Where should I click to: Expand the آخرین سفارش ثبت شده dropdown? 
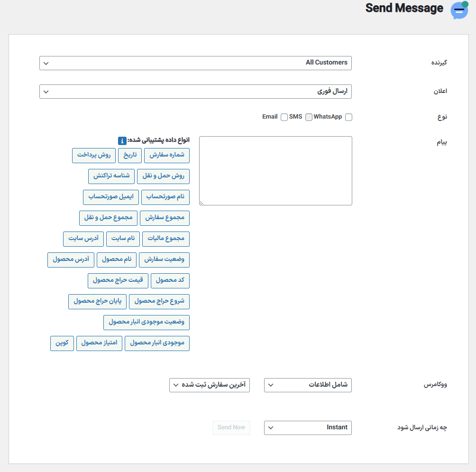click(210, 385)
